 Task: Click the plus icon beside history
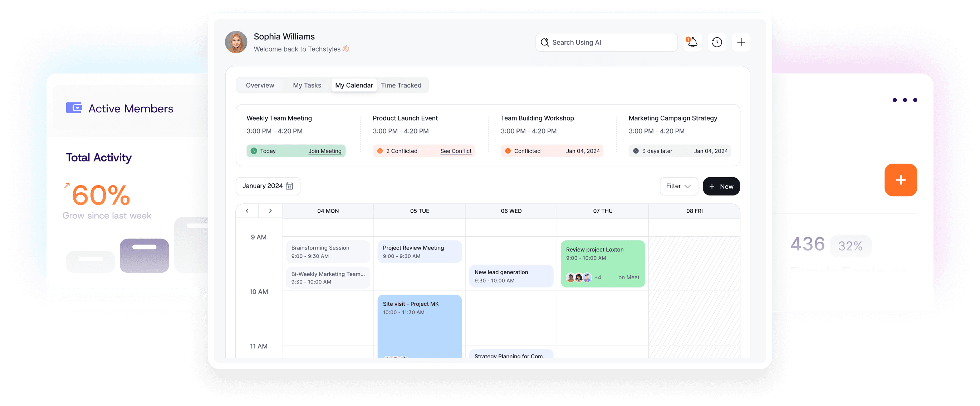tap(741, 42)
